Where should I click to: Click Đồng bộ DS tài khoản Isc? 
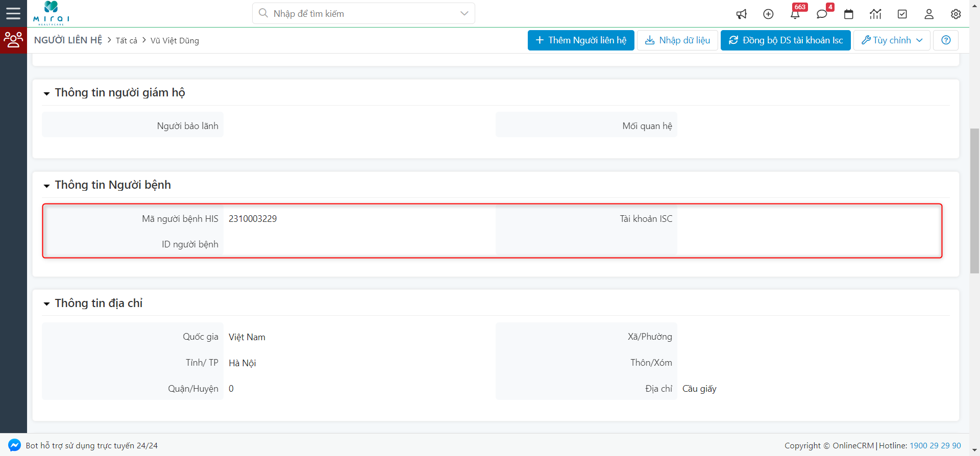tap(786, 40)
